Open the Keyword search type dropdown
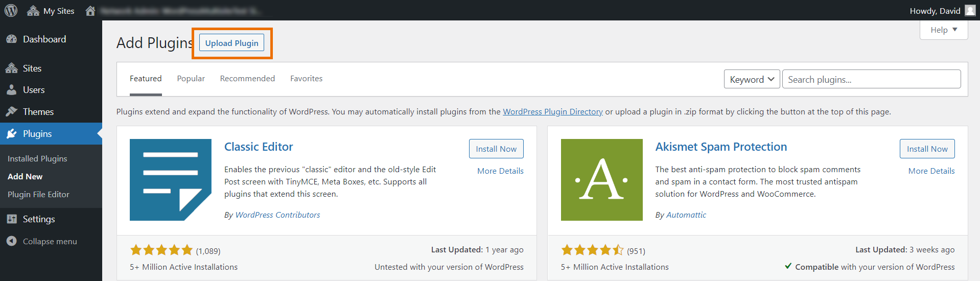 coord(752,79)
